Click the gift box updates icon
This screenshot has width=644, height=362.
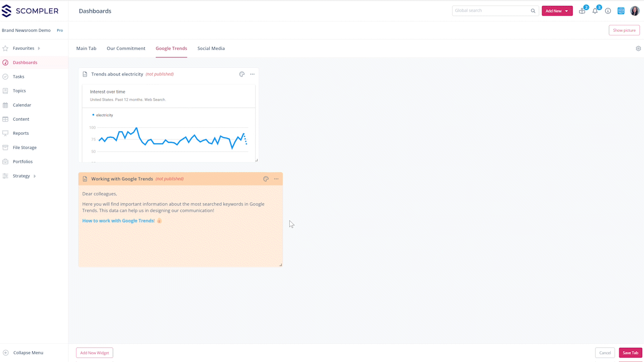pos(582,11)
